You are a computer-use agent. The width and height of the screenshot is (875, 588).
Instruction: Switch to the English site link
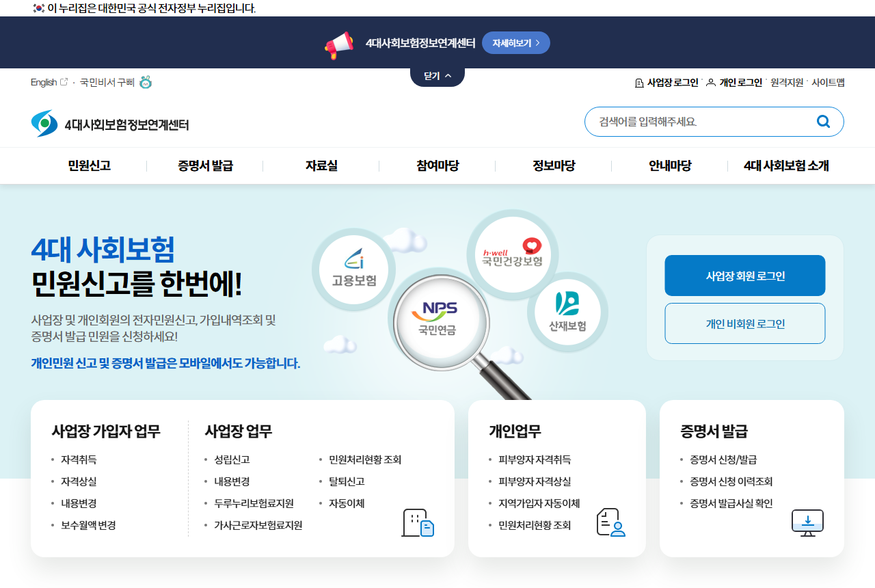(x=49, y=82)
